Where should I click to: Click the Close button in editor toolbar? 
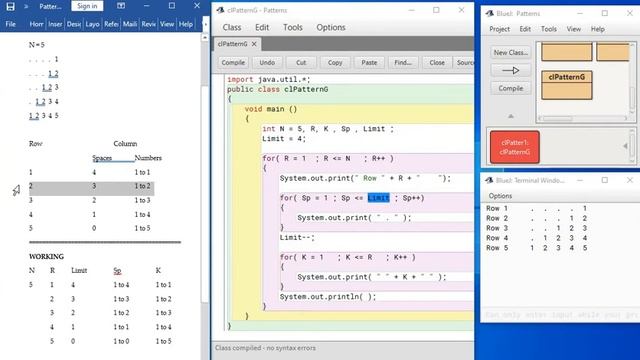(437, 62)
